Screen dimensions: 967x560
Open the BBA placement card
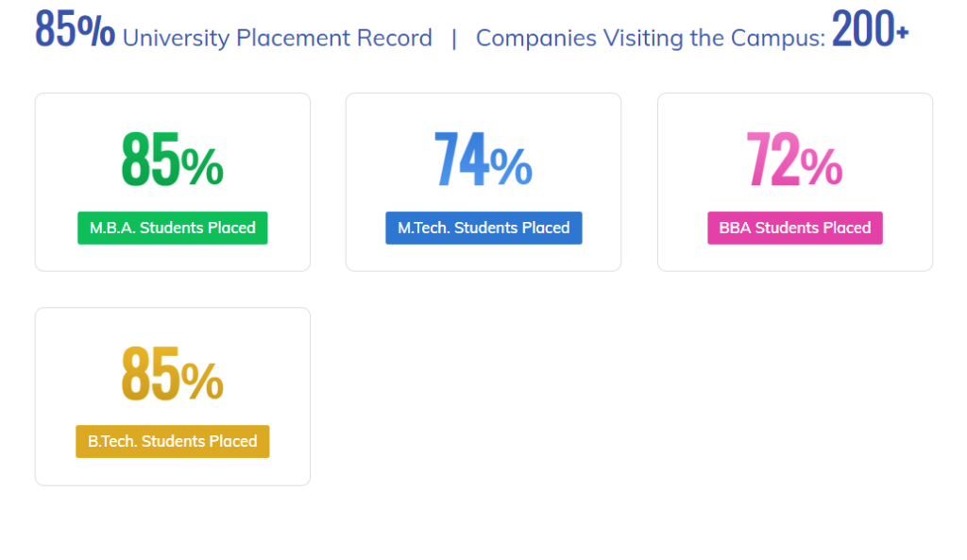click(x=795, y=182)
